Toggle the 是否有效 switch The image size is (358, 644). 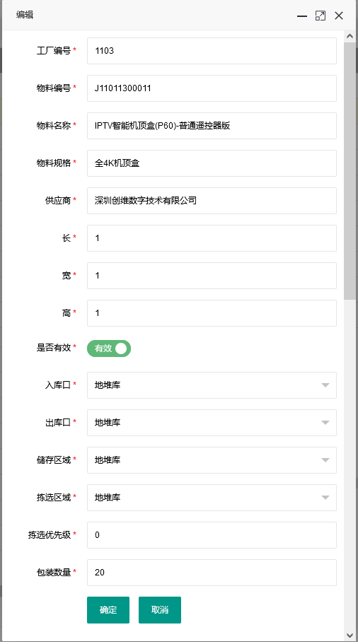click(x=109, y=349)
